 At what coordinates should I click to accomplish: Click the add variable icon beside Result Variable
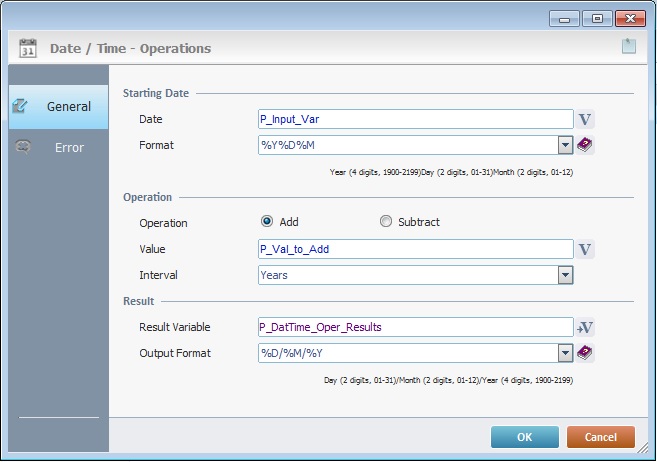(586, 327)
